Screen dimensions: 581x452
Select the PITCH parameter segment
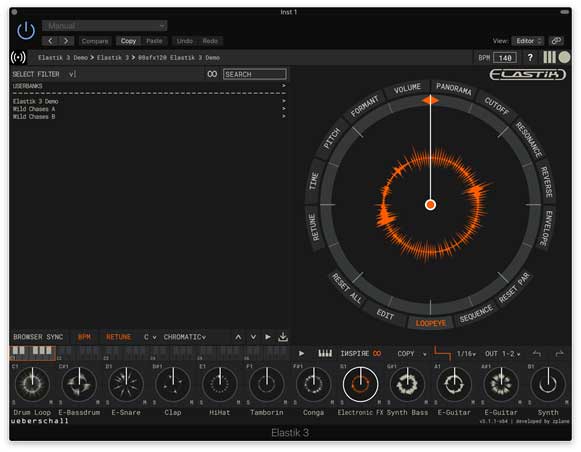(x=331, y=139)
